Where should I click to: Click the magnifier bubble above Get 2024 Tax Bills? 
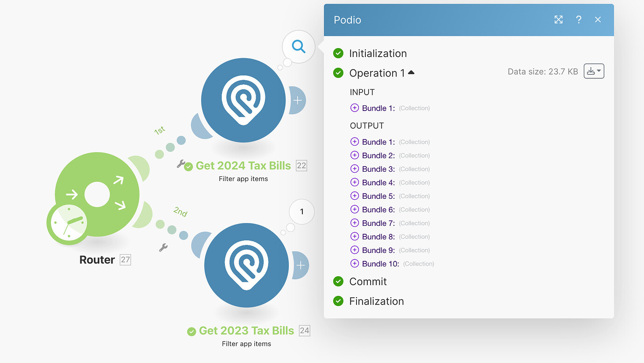(298, 47)
